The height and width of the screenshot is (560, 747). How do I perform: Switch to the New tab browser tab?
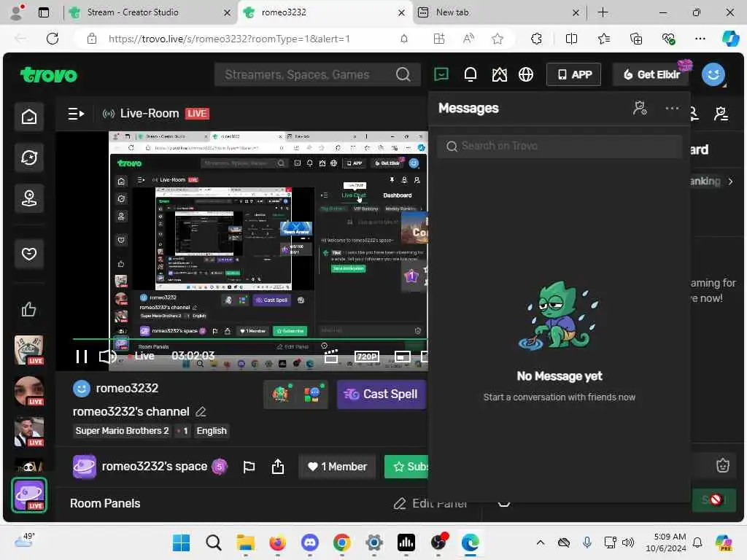498,12
